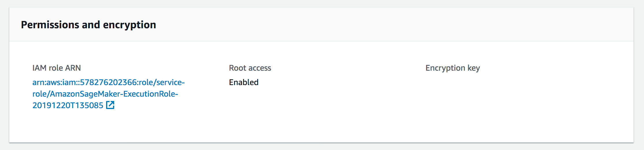Click the role/AmazonSageMaker link line

point(105,94)
